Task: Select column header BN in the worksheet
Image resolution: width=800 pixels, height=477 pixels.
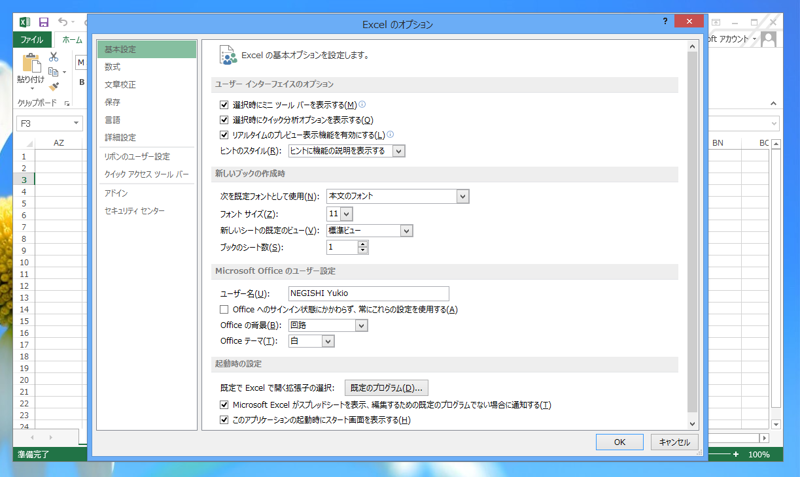Action: (717, 143)
